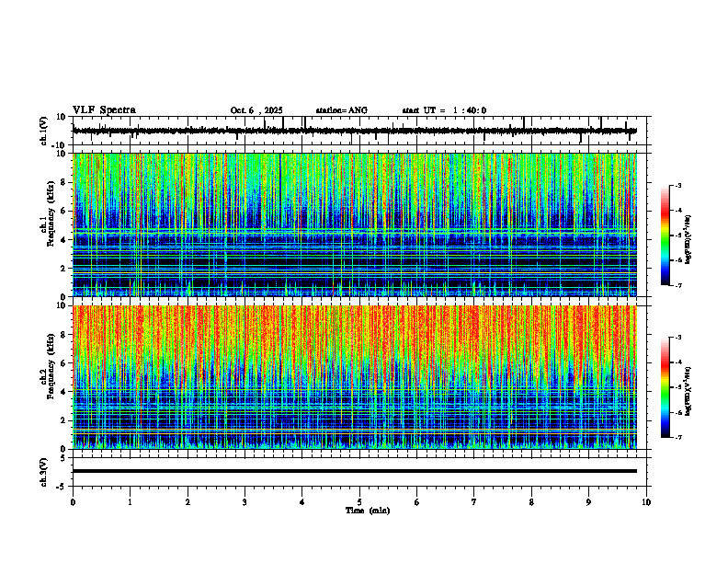Image resolution: width=728 pixels, height=563 pixels.
Task: Click time axis tick label "1"
Action: coord(130,502)
